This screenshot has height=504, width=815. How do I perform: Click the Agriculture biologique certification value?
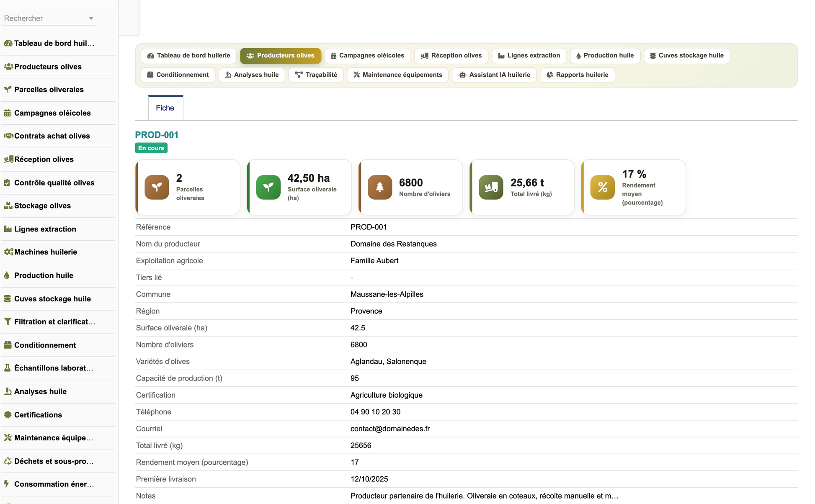(x=386, y=395)
